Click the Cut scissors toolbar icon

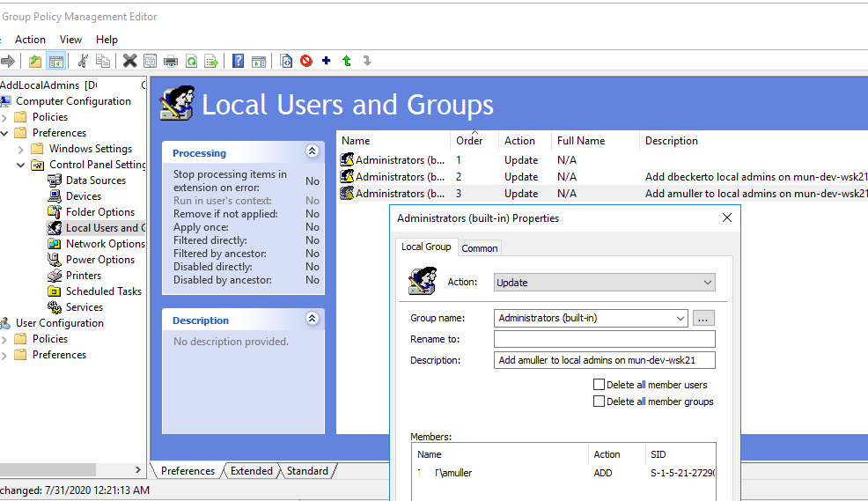(x=83, y=61)
